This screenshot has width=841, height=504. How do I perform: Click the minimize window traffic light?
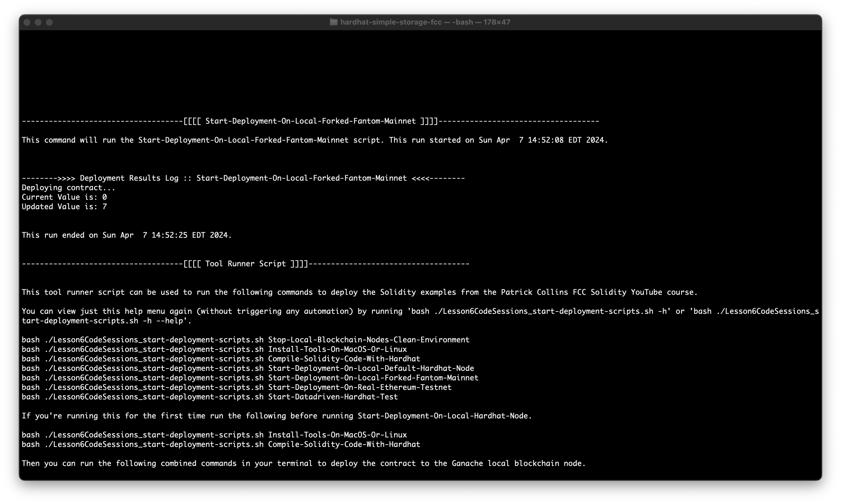tap(38, 22)
